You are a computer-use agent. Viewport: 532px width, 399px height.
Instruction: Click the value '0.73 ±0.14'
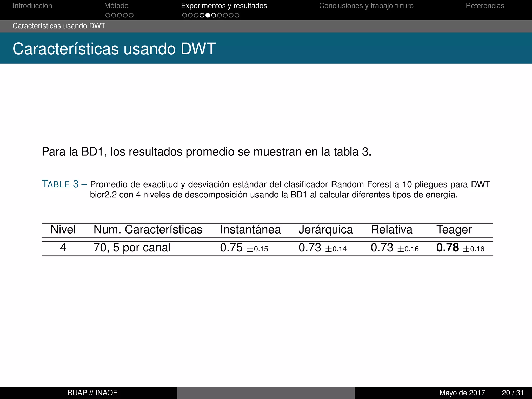tap(323, 248)
